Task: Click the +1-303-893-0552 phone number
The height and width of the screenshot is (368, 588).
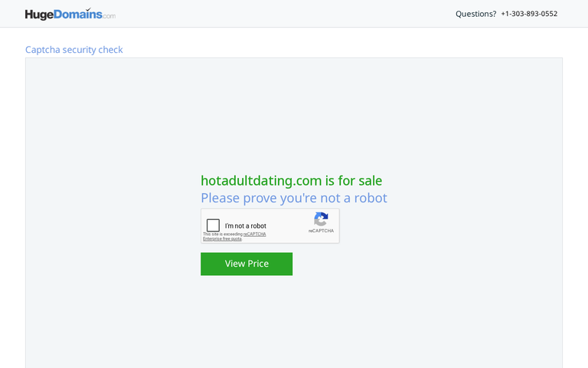Action: 529,14
